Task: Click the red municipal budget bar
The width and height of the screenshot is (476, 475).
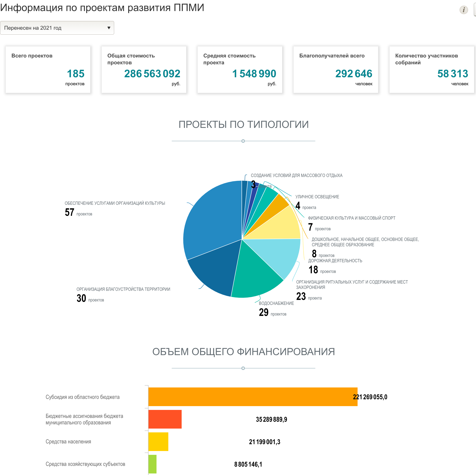Action: point(165,419)
